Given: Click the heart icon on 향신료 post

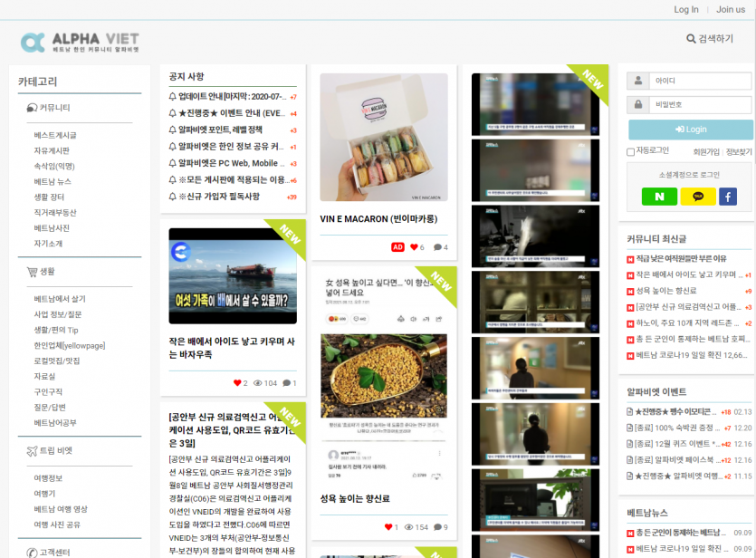Looking at the screenshot, I should click(390, 527).
